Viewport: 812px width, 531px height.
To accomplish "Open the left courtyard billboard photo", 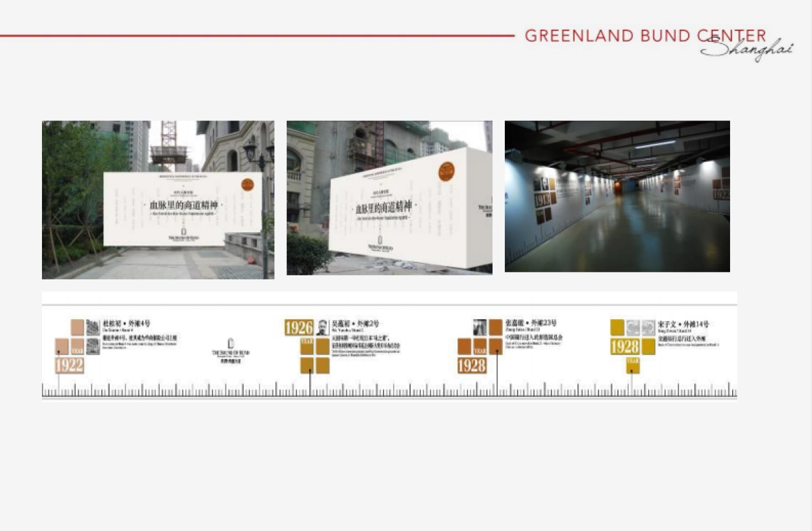I will coord(158,200).
